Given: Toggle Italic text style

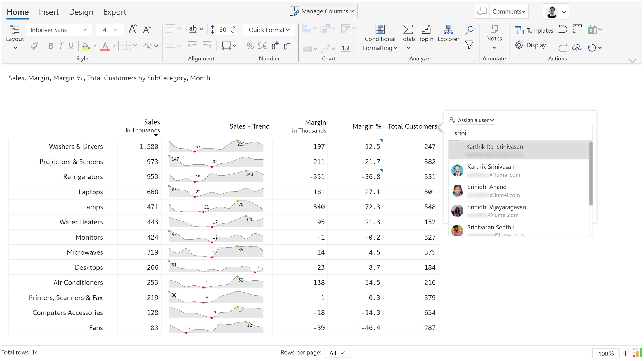Looking at the screenshot, I should (61, 46).
